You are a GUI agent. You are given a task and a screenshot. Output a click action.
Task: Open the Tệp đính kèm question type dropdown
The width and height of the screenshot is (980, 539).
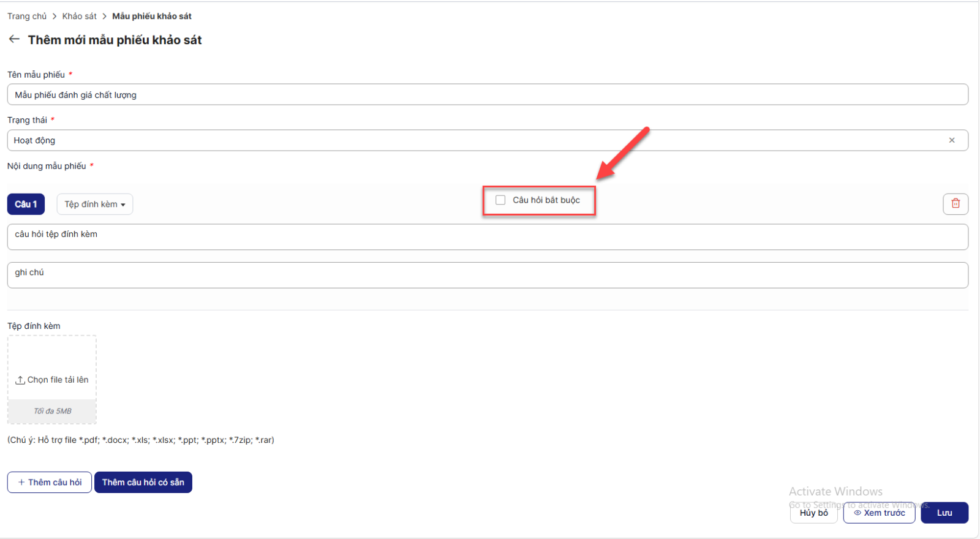(x=95, y=204)
